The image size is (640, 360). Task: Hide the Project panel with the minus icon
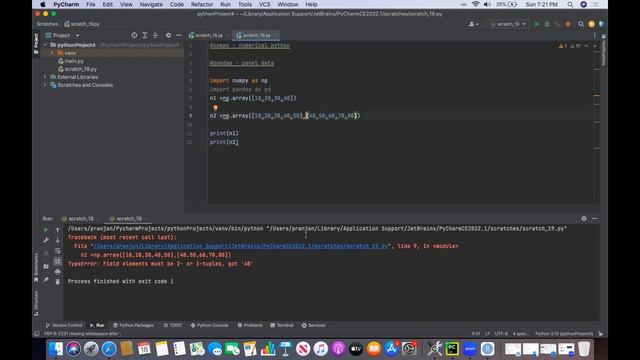coord(178,36)
